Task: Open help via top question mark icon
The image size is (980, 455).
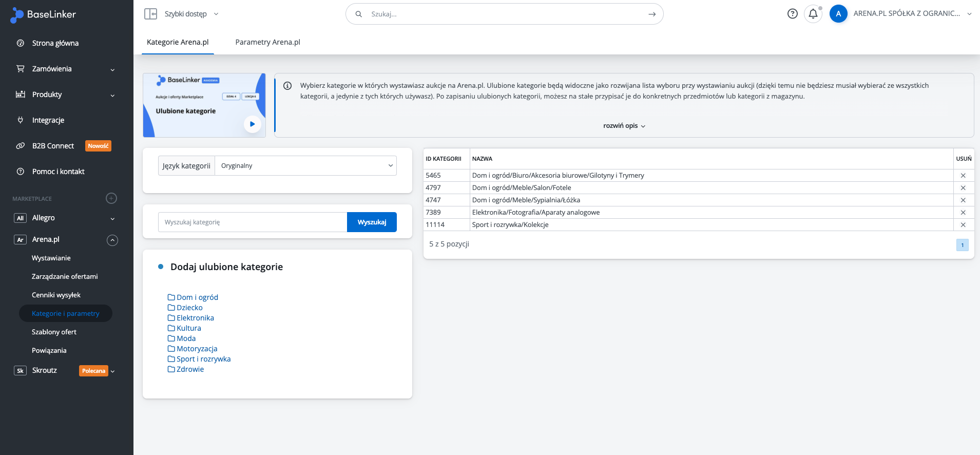Action: tap(793, 14)
